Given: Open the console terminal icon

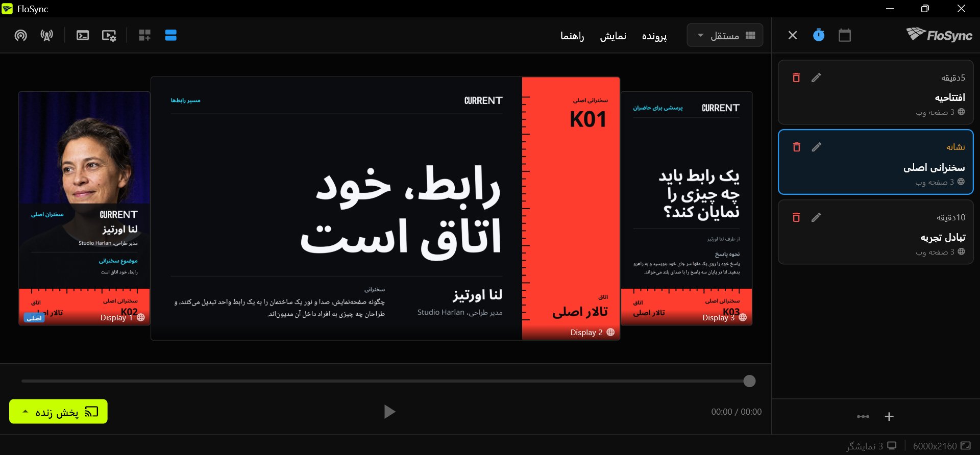Looking at the screenshot, I should 83,35.
